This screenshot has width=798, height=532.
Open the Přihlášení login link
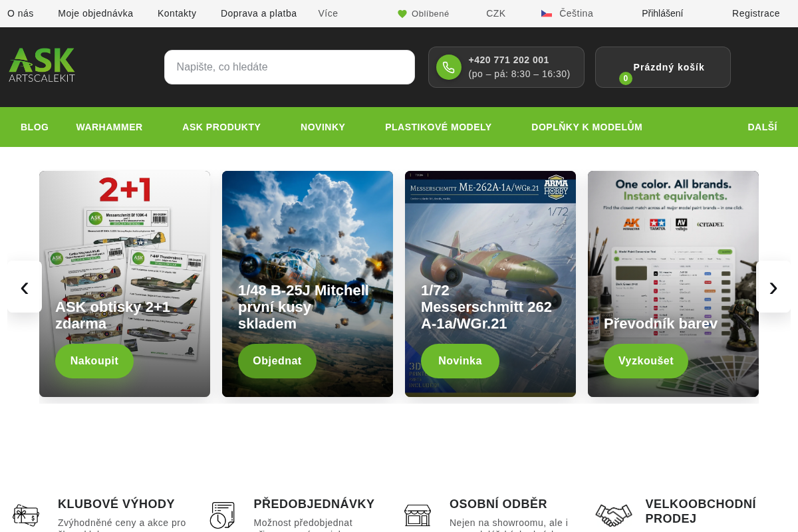pos(662,13)
